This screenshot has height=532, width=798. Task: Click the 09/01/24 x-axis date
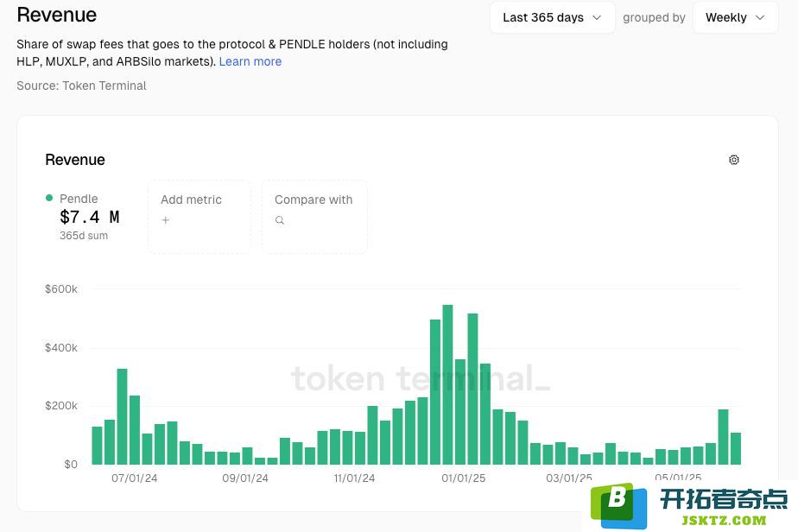[244, 478]
